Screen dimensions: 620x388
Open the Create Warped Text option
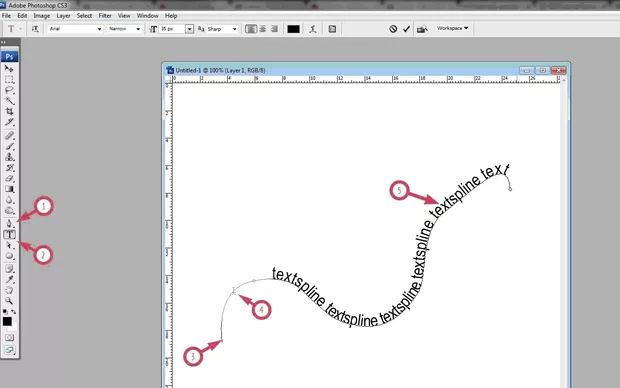coord(313,29)
